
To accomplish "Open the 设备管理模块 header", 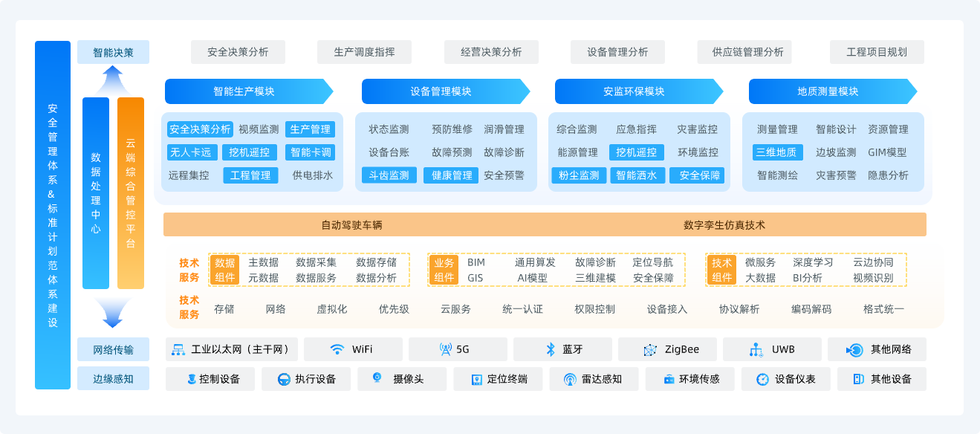I will tap(446, 91).
